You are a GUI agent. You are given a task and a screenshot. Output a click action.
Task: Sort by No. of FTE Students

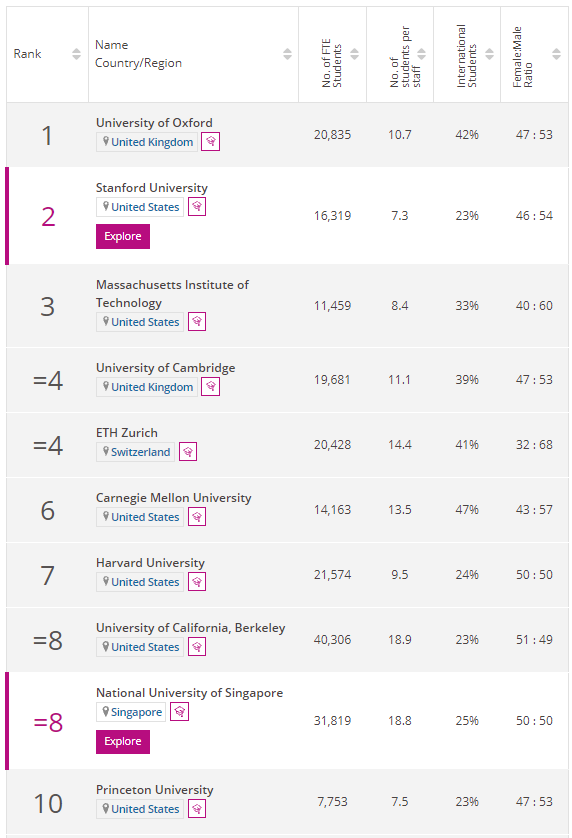click(x=354, y=54)
